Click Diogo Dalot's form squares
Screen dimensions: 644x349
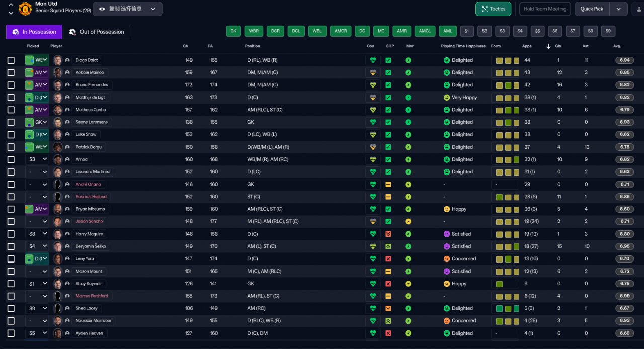(505, 60)
